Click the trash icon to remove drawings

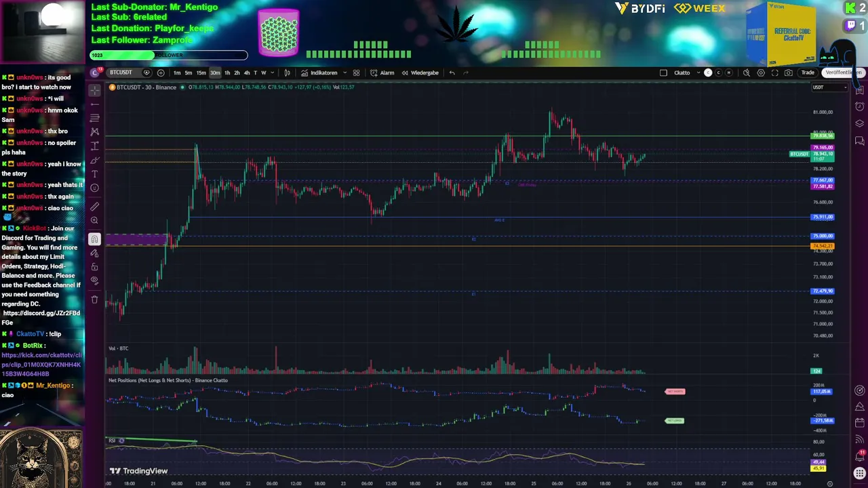tap(95, 299)
